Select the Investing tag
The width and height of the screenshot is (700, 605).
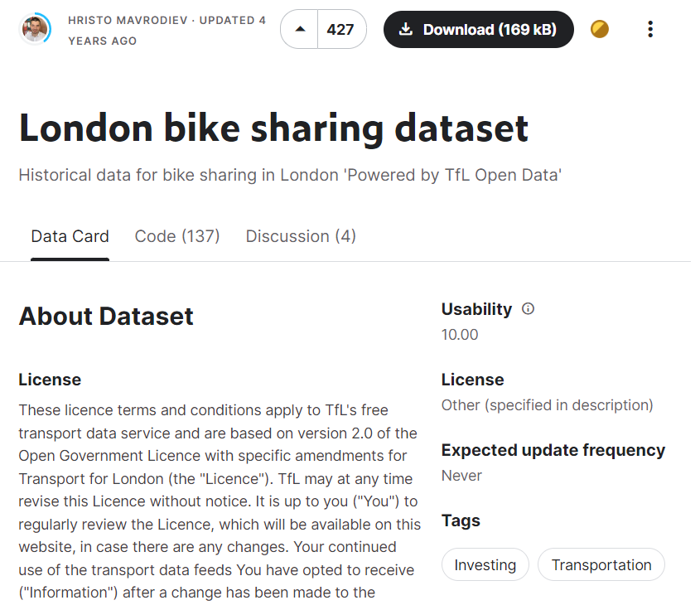[485, 565]
